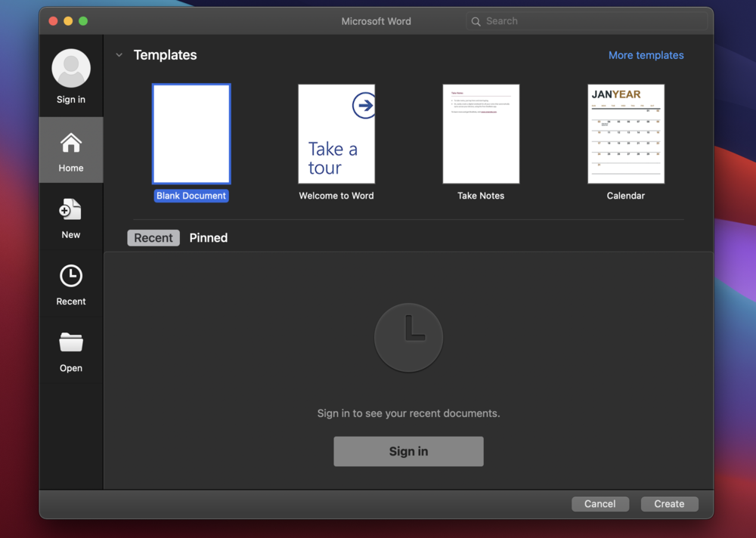The image size is (756, 538).
Task: Click the user avatar profile icon
Action: 71,68
